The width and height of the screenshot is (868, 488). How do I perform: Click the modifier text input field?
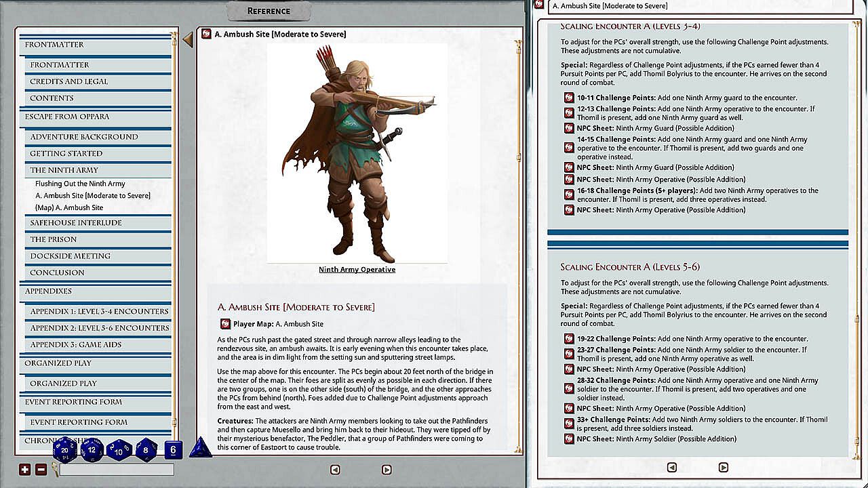pos(117,469)
